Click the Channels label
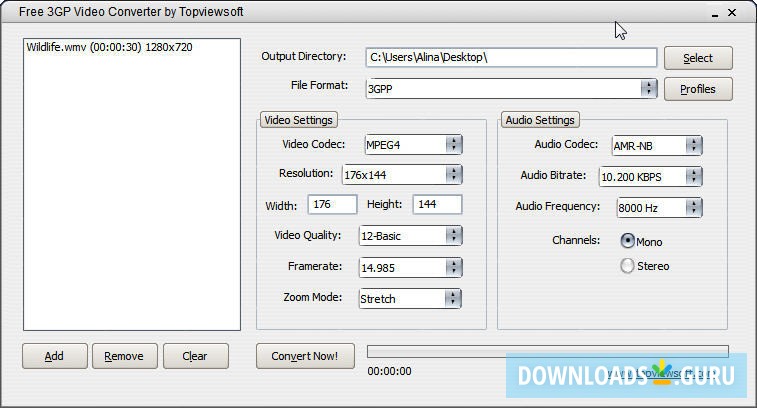Viewport: 757px width, 408px height. [x=576, y=240]
